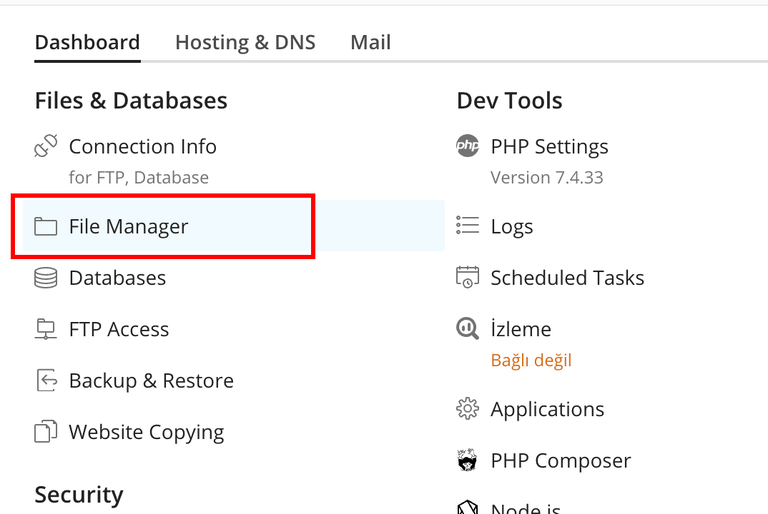Open the Databases link
Viewport: 768px width, 514px height.
click(x=117, y=278)
